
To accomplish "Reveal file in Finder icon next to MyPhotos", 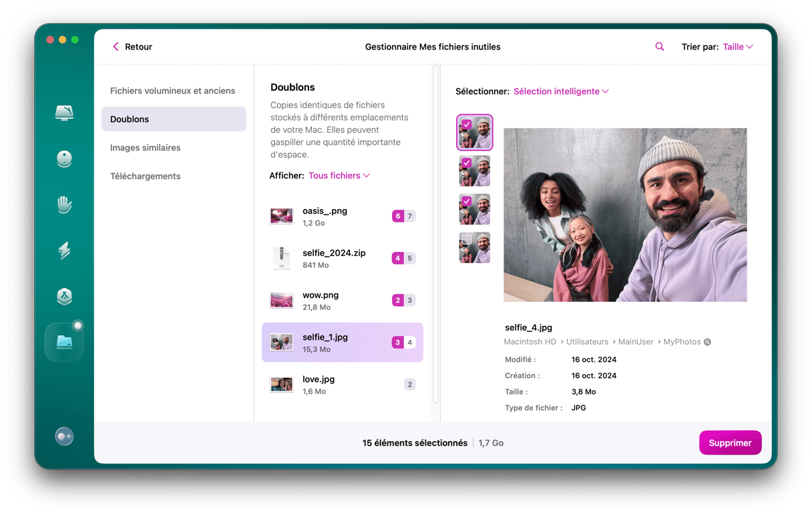I will (708, 342).
